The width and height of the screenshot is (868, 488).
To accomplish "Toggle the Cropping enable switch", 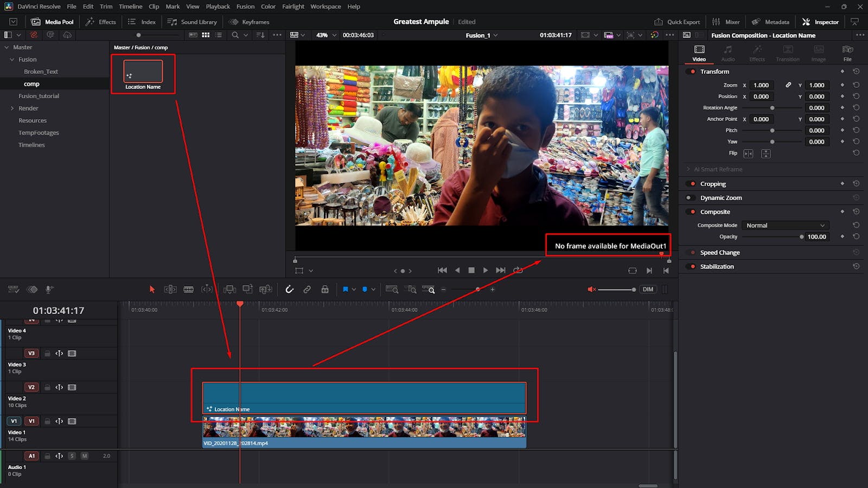I will pyautogui.click(x=691, y=183).
